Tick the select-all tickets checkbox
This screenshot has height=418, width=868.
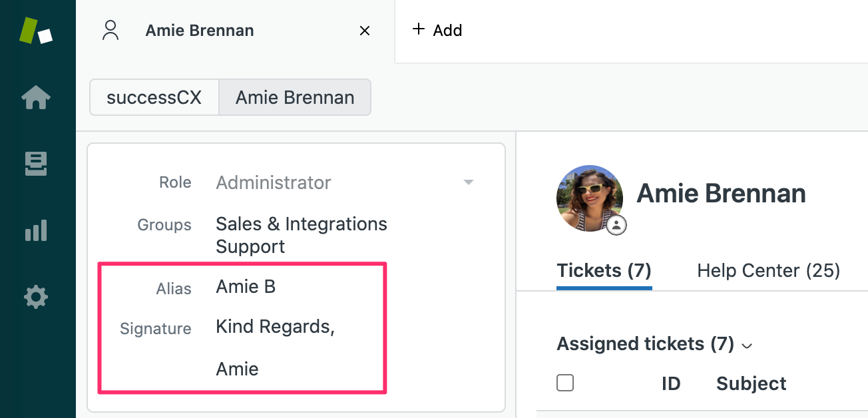click(x=565, y=383)
